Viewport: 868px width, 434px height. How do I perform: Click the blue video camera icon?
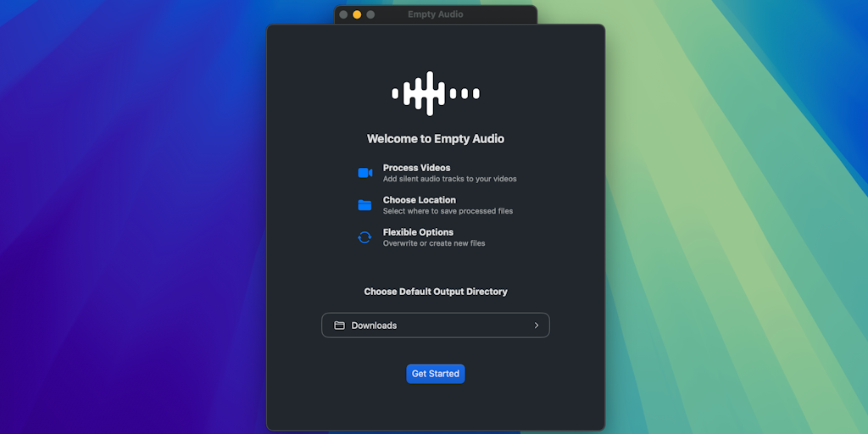click(364, 173)
